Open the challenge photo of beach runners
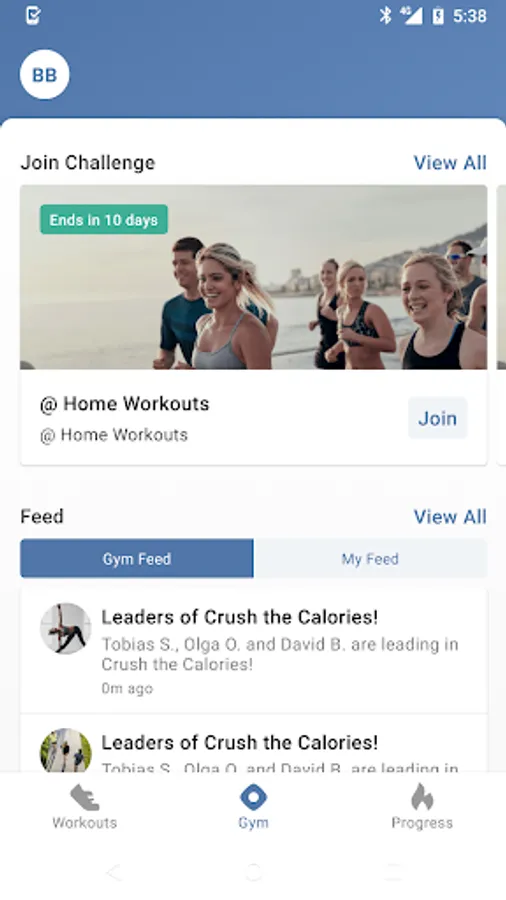The width and height of the screenshot is (506, 900). [x=254, y=277]
